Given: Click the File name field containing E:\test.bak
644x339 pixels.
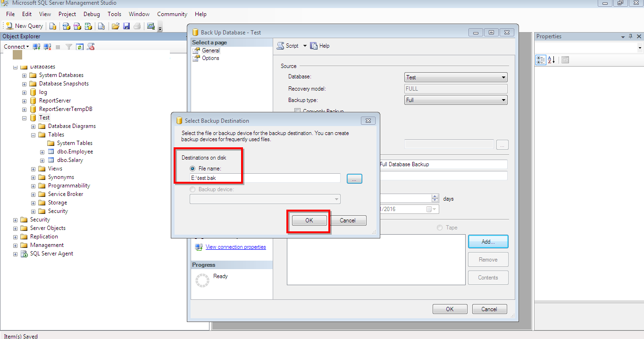Looking at the screenshot, I should pos(265,178).
